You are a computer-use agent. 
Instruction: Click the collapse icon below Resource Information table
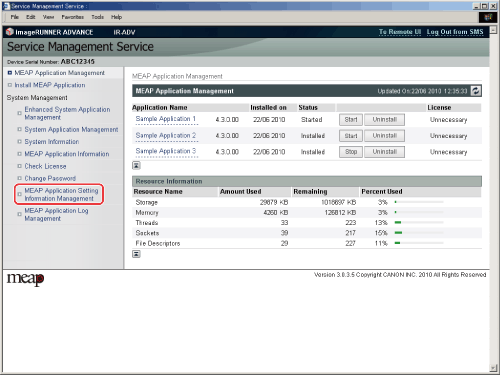coord(136,254)
